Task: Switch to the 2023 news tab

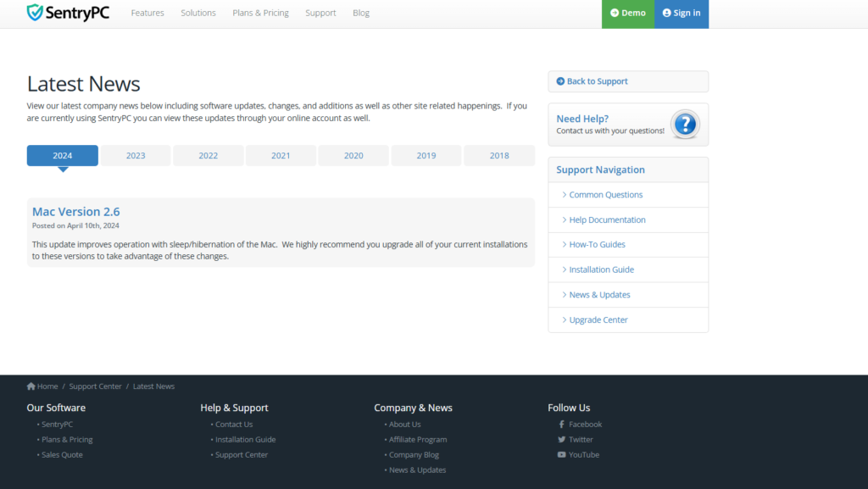Action: [136, 155]
